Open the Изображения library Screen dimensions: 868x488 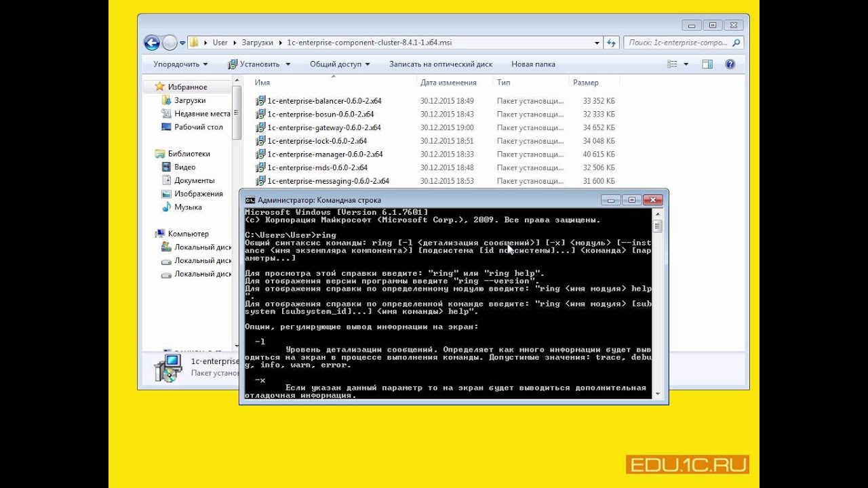click(198, 194)
